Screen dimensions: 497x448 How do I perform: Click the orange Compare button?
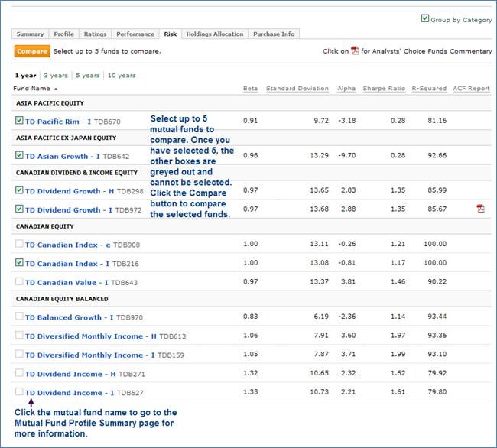click(x=32, y=51)
